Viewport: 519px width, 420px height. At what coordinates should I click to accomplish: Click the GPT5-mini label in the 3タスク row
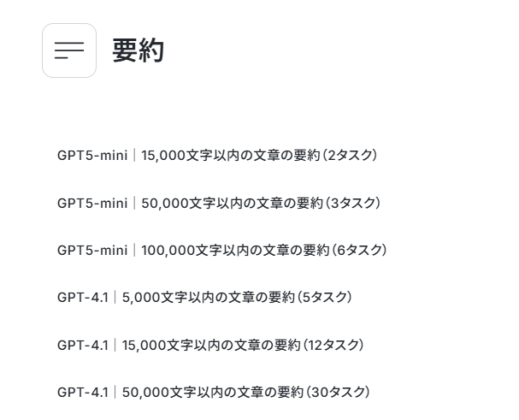click(x=92, y=203)
